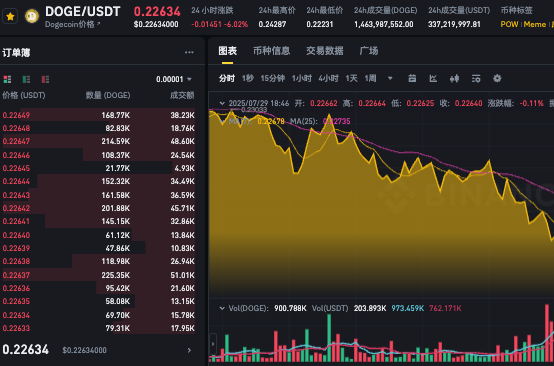
Task: Change chart type via candlestick icon
Action: [454, 78]
